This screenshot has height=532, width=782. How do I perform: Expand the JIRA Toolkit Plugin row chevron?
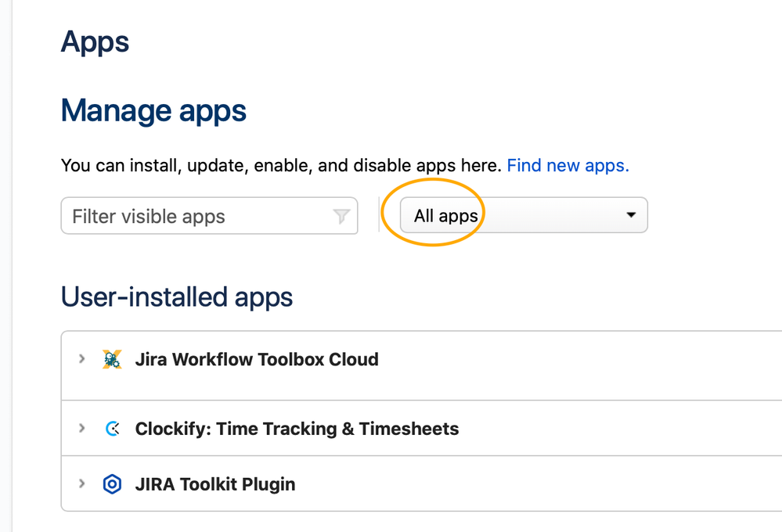click(81, 483)
